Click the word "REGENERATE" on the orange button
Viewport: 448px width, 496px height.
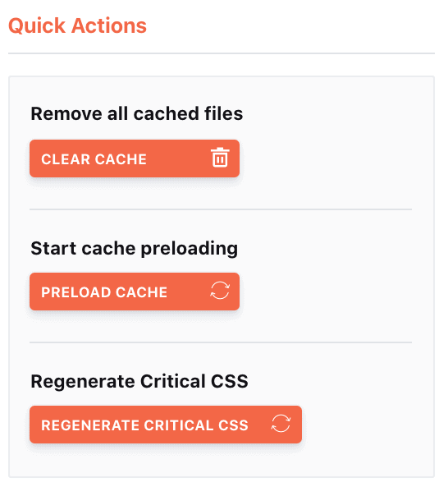click(90, 425)
